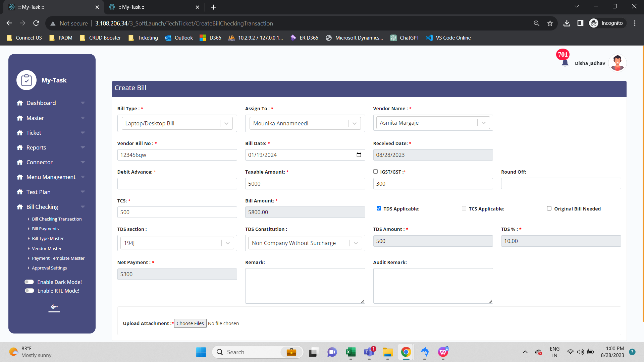Click the Disha Jadhav profile avatar
This screenshot has width=644, height=362.
coord(617,63)
